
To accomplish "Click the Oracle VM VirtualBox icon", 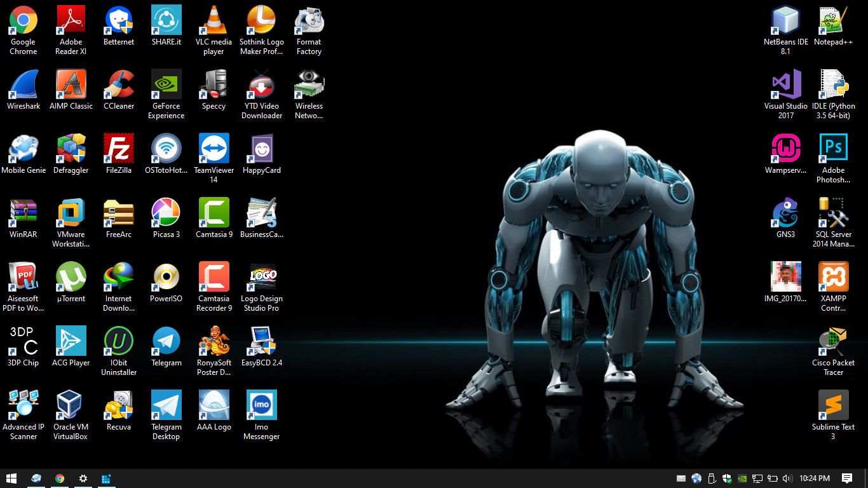I will click(x=71, y=405).
